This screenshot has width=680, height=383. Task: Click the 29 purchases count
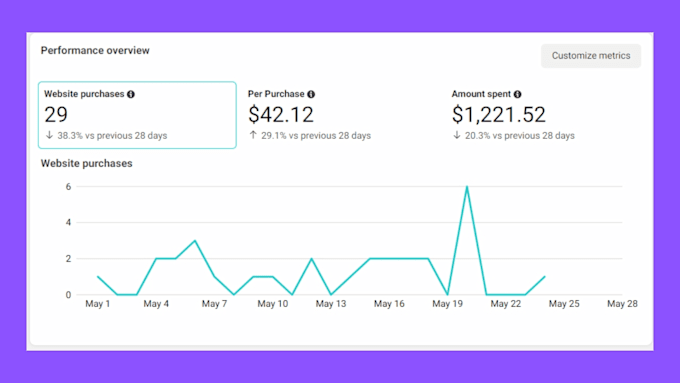pos(56,115)
